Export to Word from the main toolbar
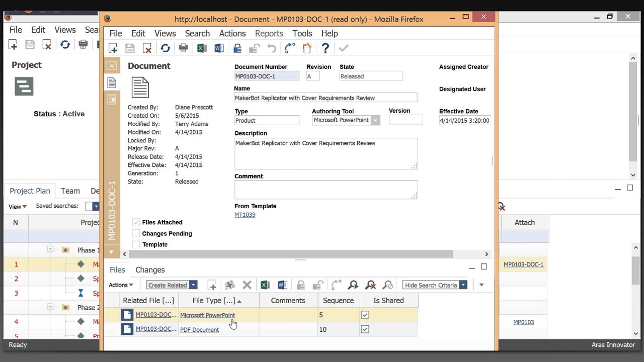The height and width of the screenshot is (362, 644). coord(219,48)
